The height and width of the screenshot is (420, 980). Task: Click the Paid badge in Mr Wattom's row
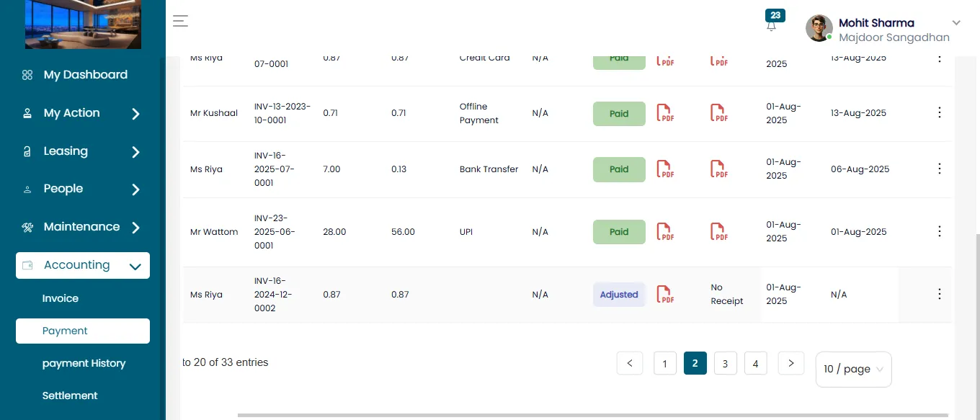click(619, 232)
